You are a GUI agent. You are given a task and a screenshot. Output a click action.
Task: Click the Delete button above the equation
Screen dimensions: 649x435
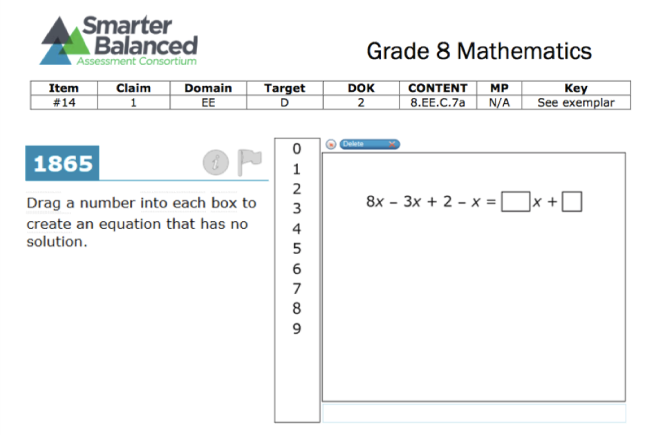[370, 144]
